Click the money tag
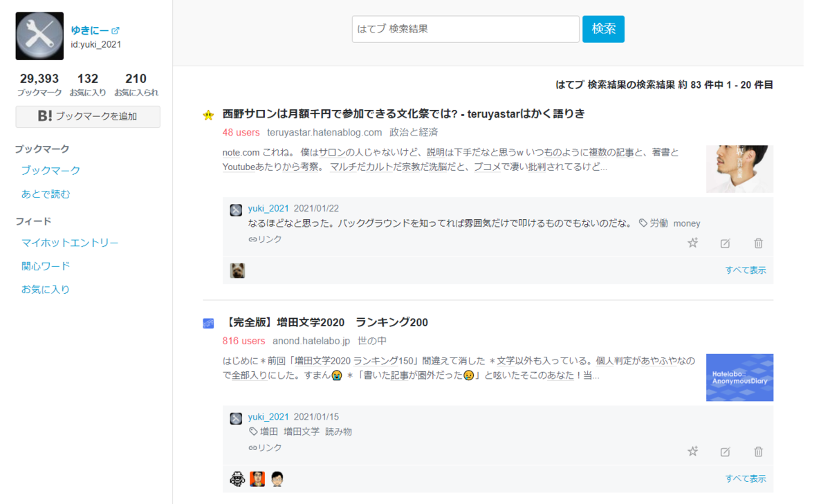 687,223
